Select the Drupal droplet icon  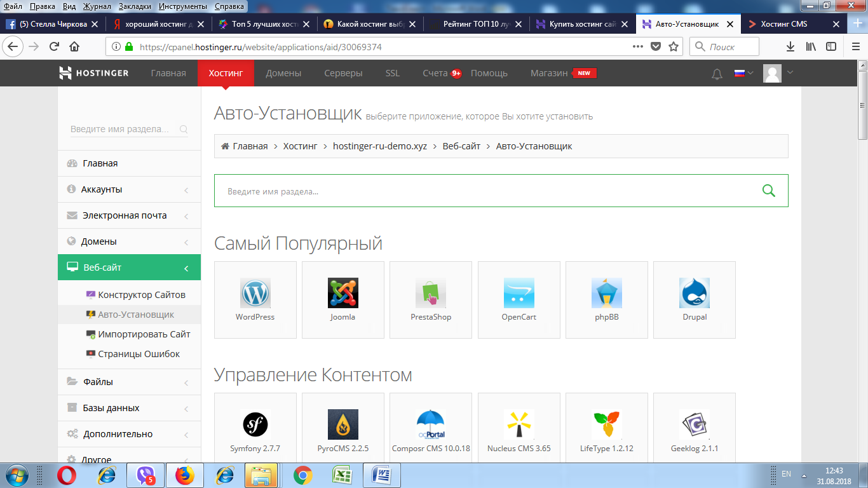click(x=694, y=294)
